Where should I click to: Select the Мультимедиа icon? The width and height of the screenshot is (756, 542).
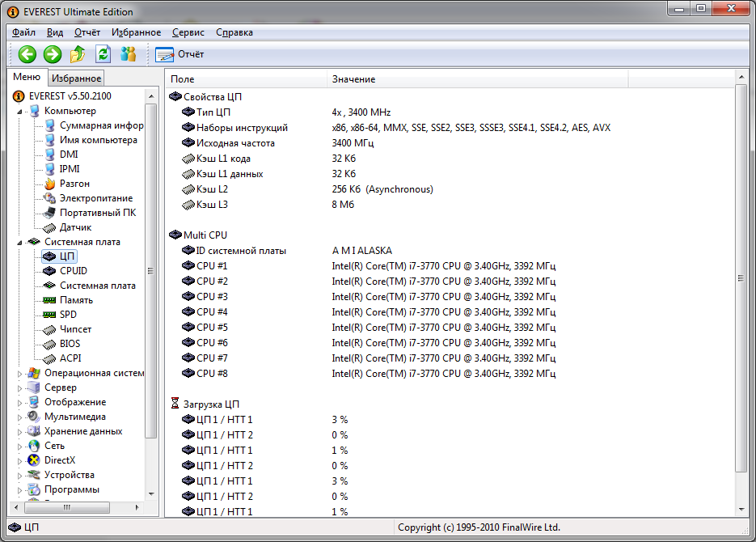(x=34, y=417)
